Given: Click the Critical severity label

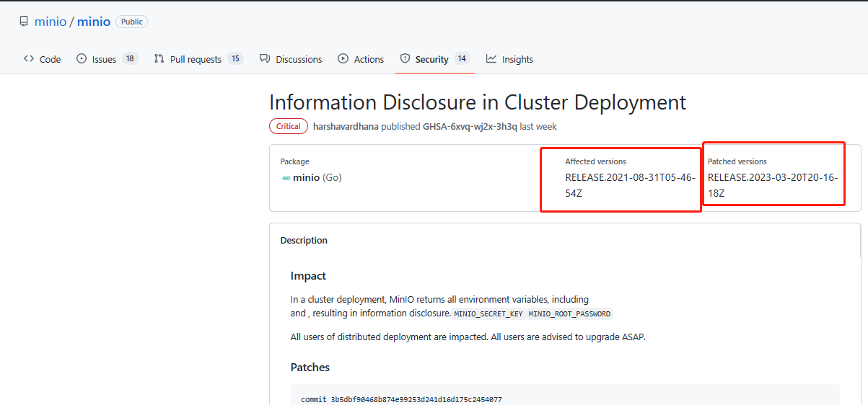Looking at the screenshot, I should [x=289, y=126].
